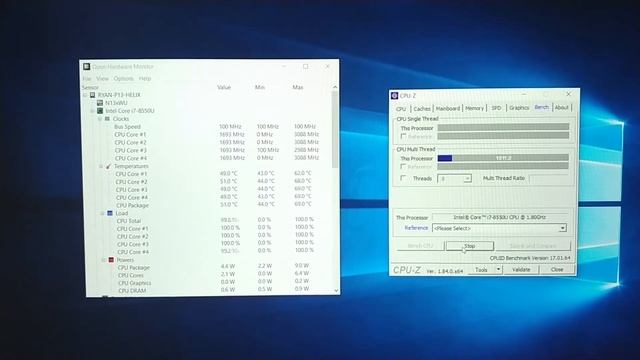Click the red Powers category icon

pyautogui.click(x=111, y=260)
